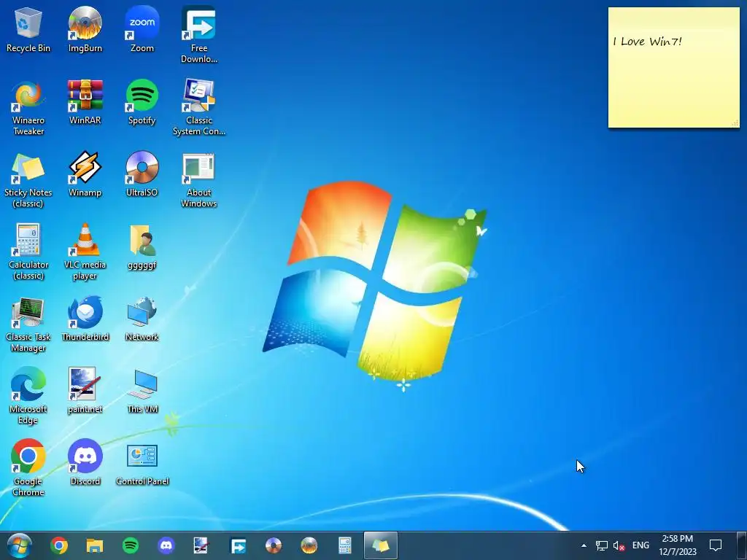747x560 pixels.
Task: Open File Explorer from the taskbar
Action: [95, 545]
